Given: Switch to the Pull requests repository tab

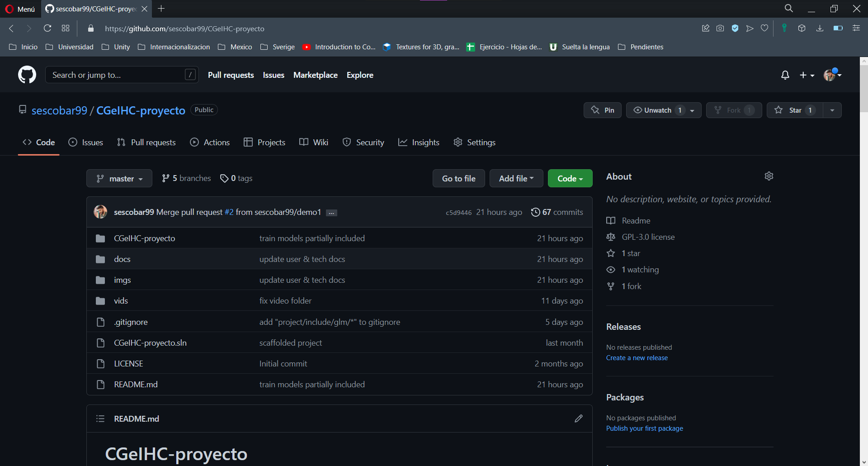Looking at the screenshot, I should pos(146,142).
